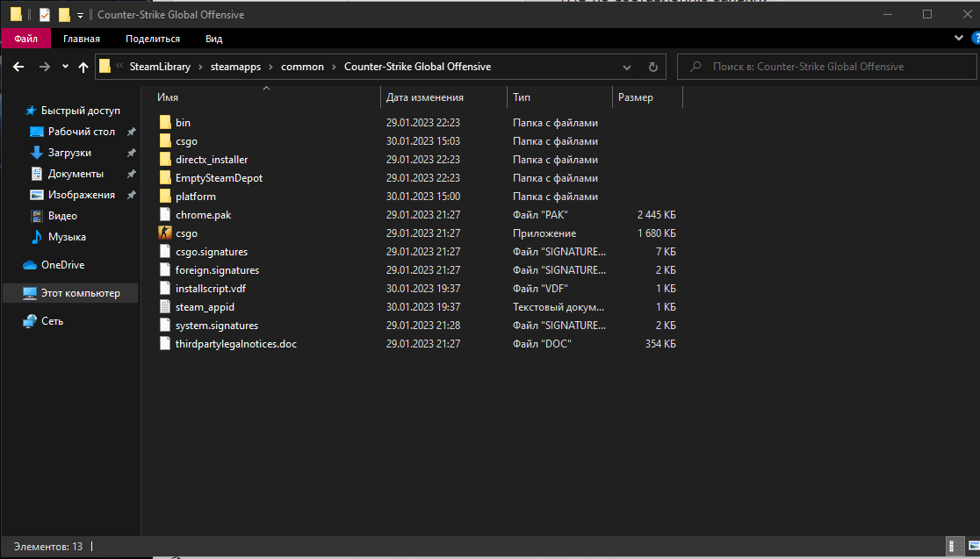Select Этот компьютер in the navigation pane
The image size is (980, 559).
71,293
